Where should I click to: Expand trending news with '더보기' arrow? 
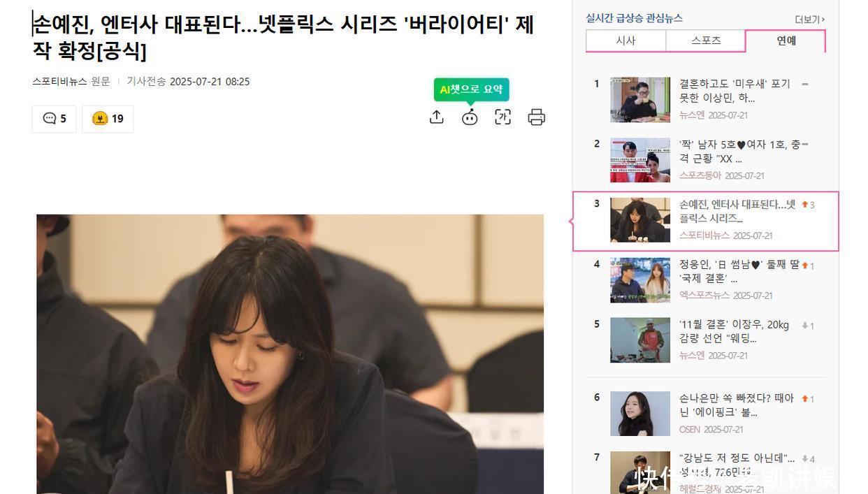click(810, 20)
